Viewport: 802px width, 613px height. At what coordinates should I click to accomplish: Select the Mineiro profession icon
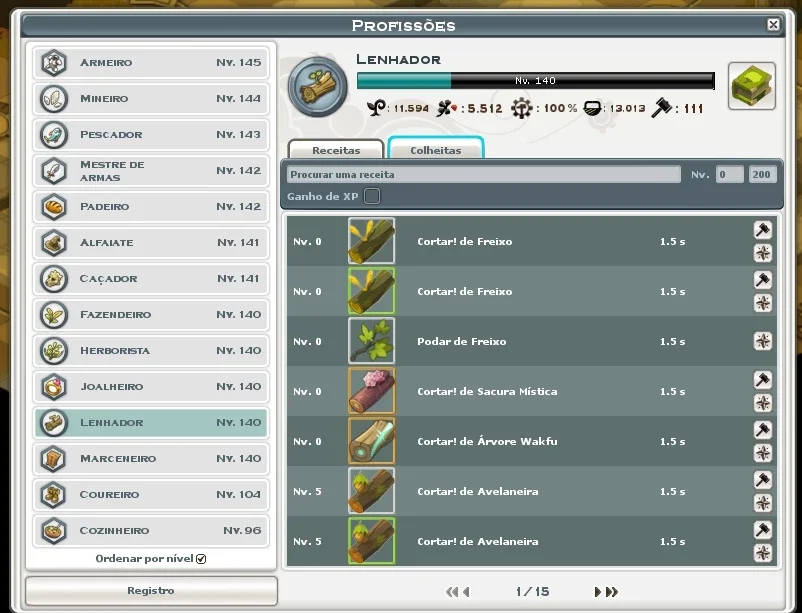pyautogui.click(x=54, y=98)
